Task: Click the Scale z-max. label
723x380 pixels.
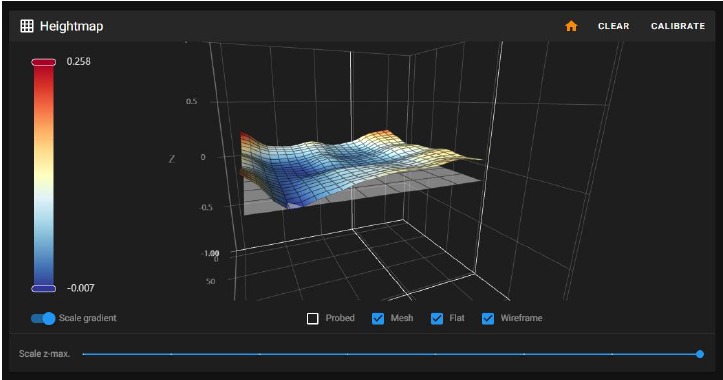Action: coord(44,354)
